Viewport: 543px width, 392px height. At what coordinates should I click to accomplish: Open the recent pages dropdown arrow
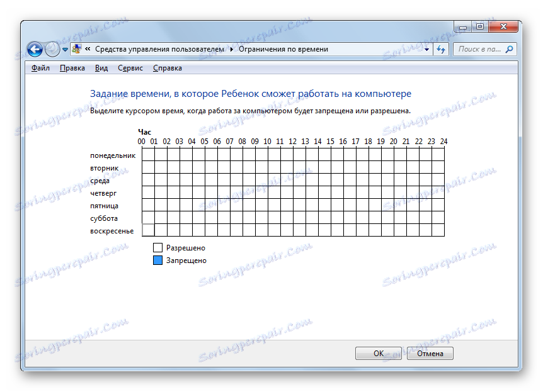(65, 50)
